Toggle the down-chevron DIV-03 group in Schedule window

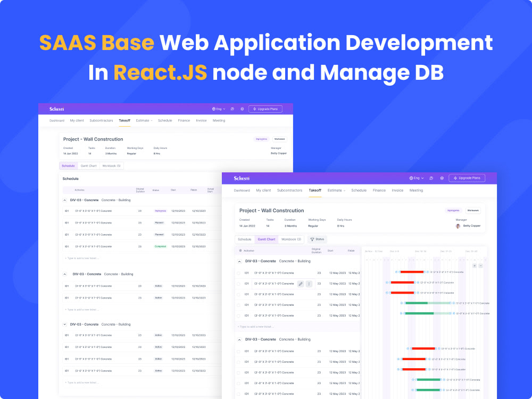click(x=64, y=325)
